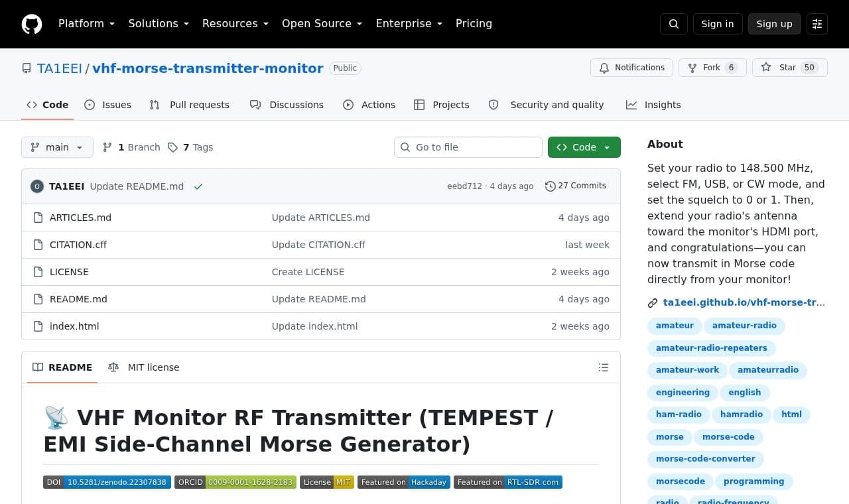The height and width of the screenshot is (504, 849).
Task: Open the README.md file
Action: [x=78, y=299]
